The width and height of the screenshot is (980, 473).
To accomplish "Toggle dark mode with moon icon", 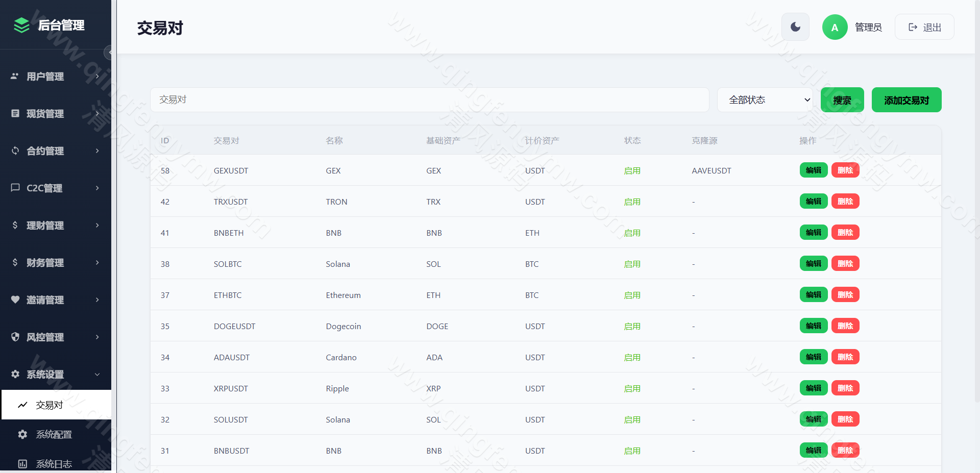I will point(795,27).
